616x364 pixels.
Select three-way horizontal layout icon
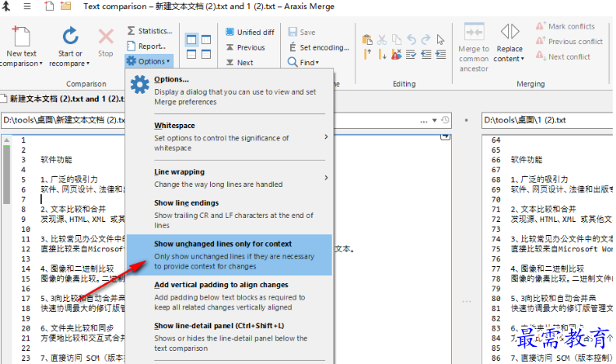[x=206, y=54]
